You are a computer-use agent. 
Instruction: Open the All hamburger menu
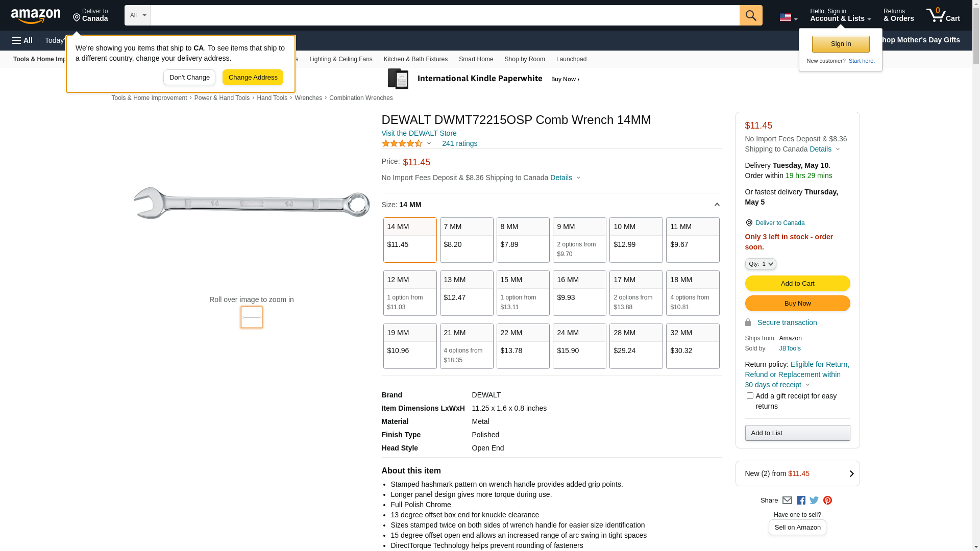(x=22, y=40)
